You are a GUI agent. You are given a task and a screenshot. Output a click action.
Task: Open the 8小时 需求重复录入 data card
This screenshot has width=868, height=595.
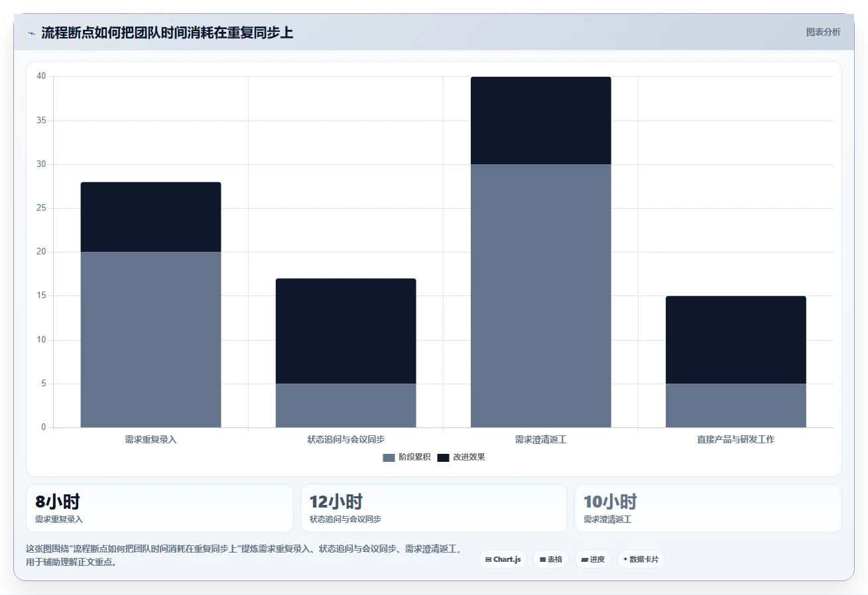[159, 508]
